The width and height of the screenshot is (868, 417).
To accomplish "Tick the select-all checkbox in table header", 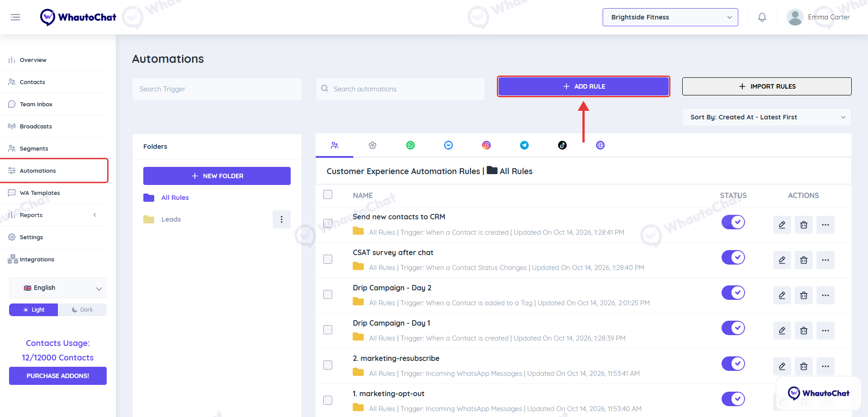I will 328,194.
